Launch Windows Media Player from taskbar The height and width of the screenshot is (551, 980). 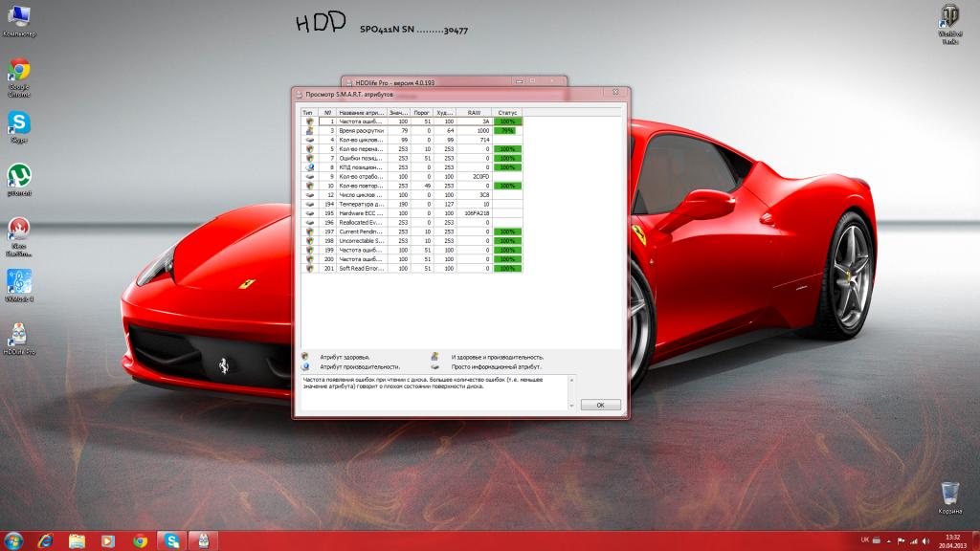pos(108,540)
